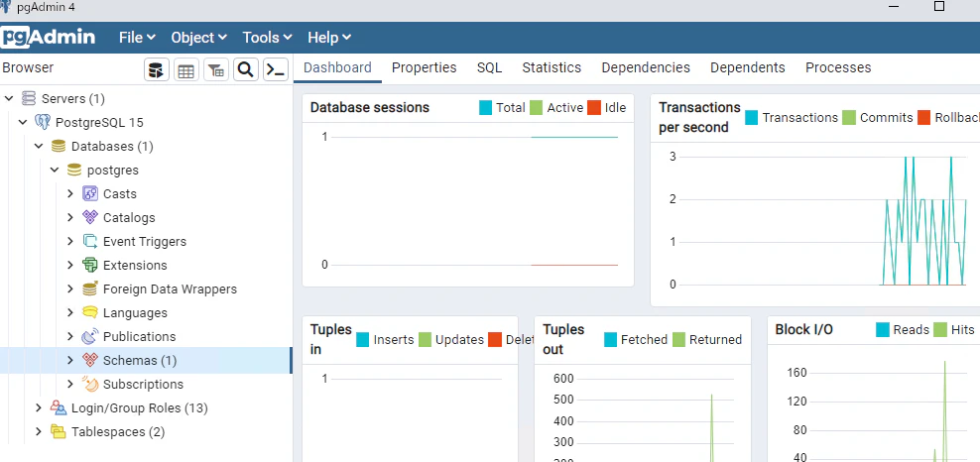Click the Schemas node icon

[90, 360]
